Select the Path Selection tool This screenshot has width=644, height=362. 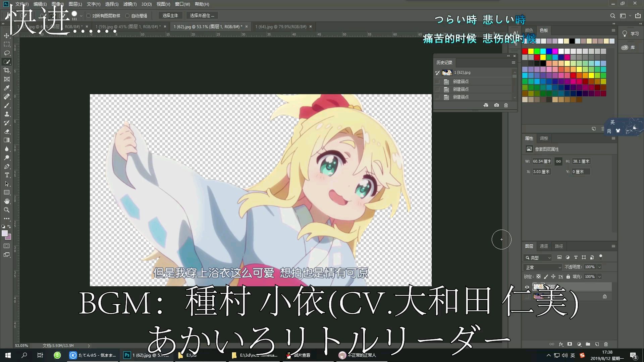[x=7, y=184]
